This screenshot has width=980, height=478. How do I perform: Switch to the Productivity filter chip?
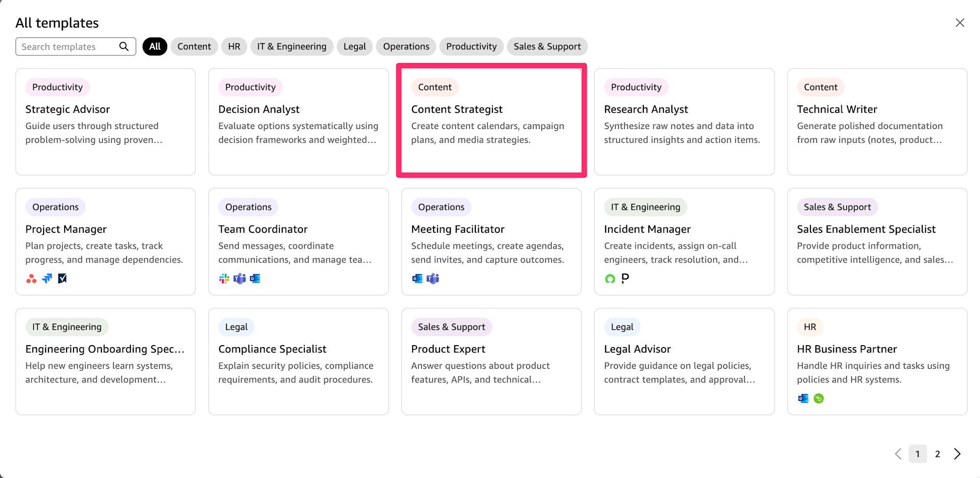click(x=471, y=47)
